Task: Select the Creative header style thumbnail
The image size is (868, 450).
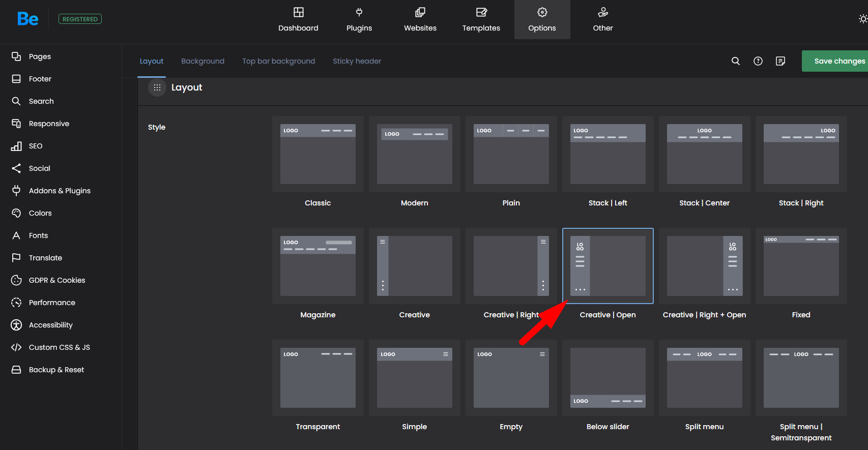Action: click(415, 266)
